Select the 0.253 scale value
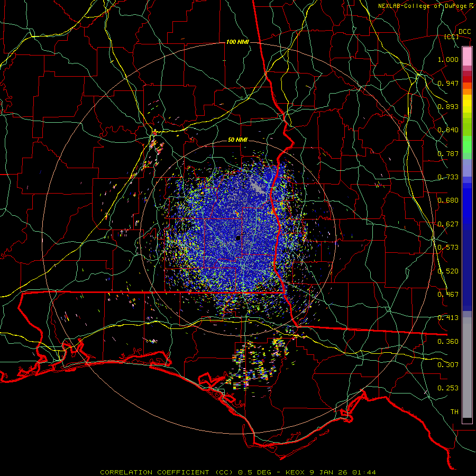This screenshot has height=476, width=476. (x=448, y=388)
